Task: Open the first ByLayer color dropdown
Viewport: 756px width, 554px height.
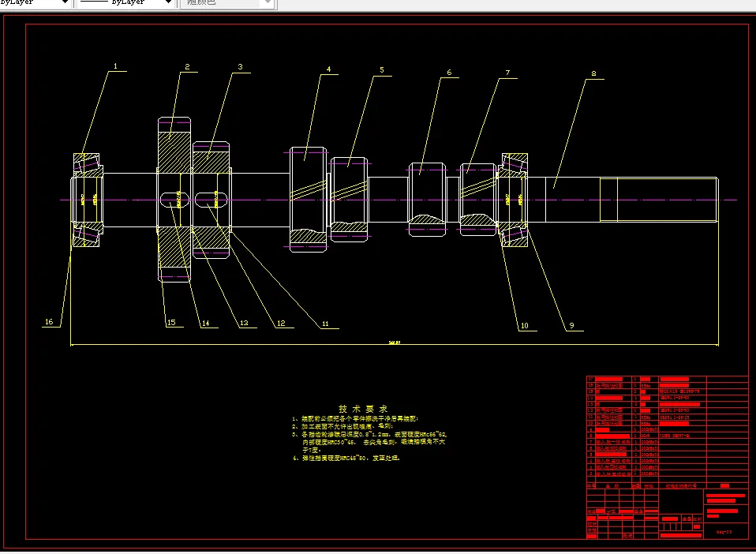Action: 36,2
